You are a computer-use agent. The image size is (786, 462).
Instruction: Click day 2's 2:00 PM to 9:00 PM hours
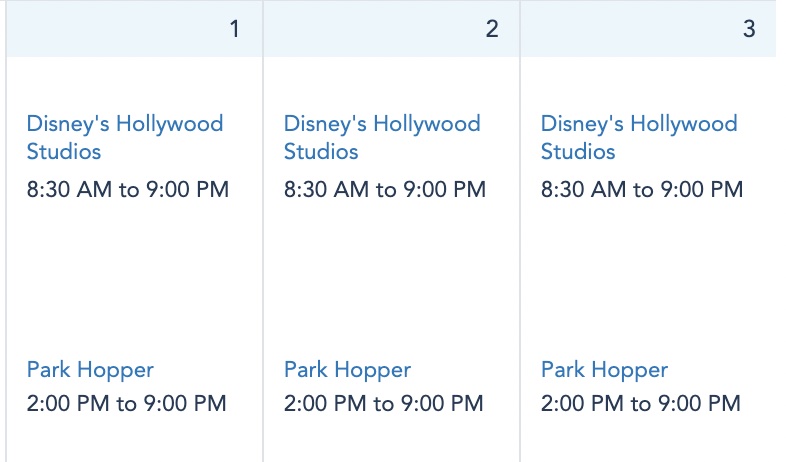pyautogui.click(x=383, y=404)
